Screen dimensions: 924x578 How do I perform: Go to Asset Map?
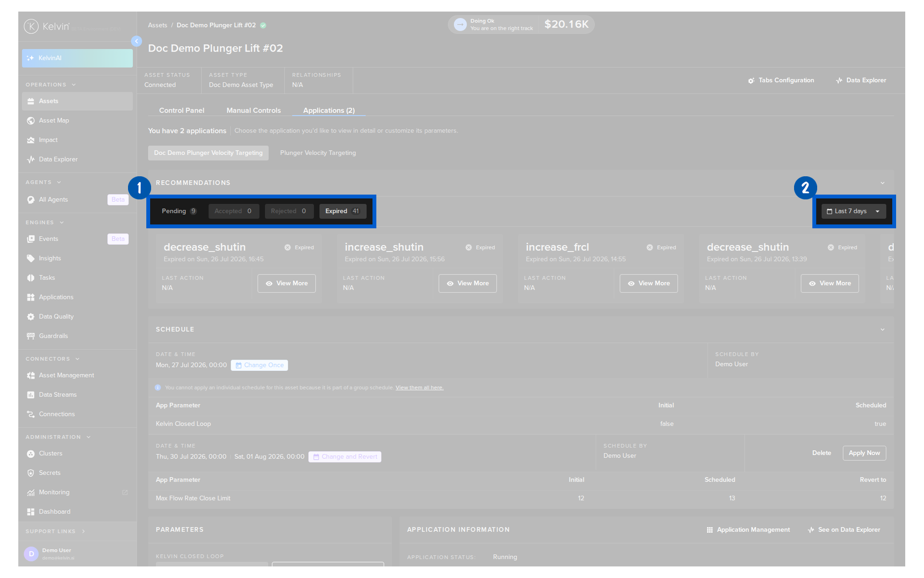tap(77, 120)
